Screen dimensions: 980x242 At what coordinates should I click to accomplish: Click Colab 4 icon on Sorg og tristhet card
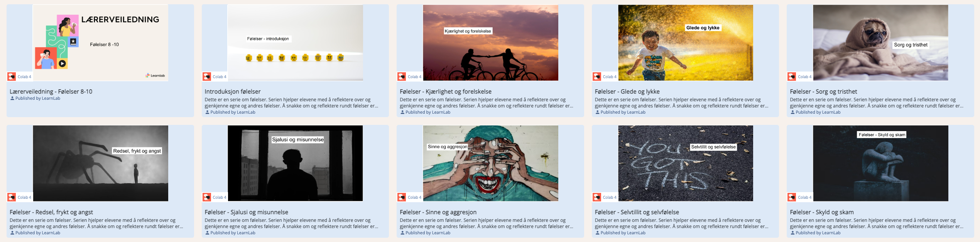point(792,77)
